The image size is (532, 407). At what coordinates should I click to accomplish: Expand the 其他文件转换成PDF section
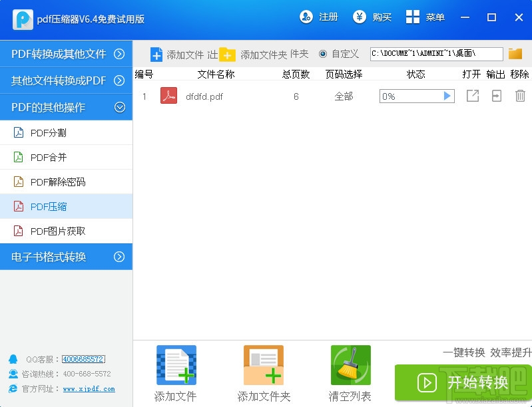pyautogui.click(x=66, y=80)
